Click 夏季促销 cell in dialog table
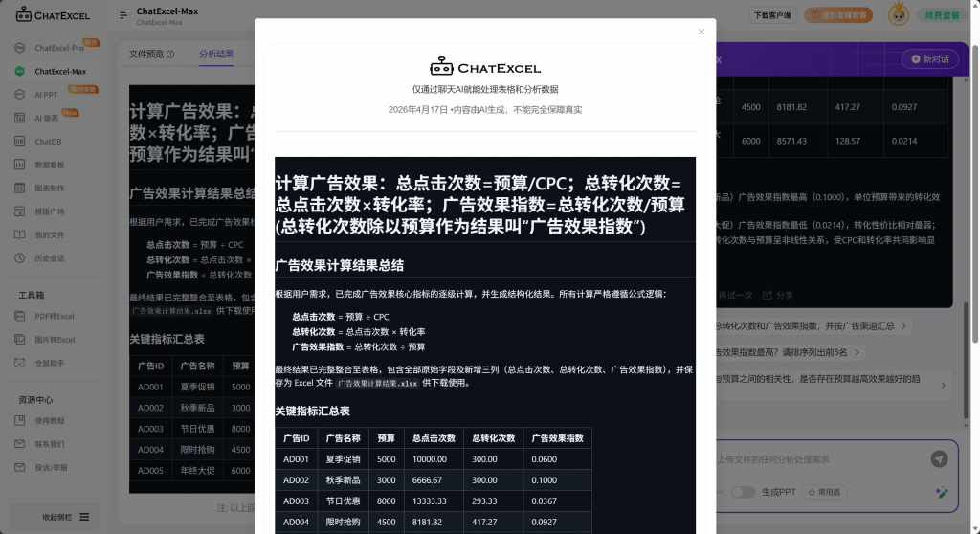This screenshot has width=980, height=534. pos(344,459)
